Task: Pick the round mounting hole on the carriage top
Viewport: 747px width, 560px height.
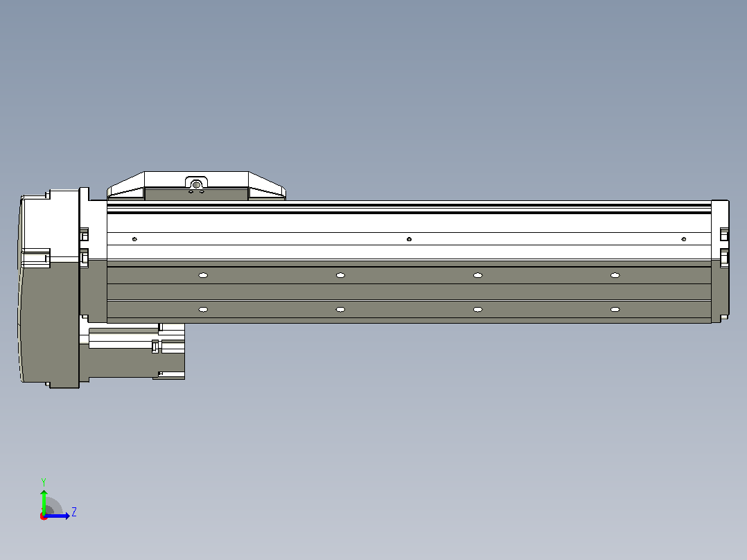Action: 196,184
